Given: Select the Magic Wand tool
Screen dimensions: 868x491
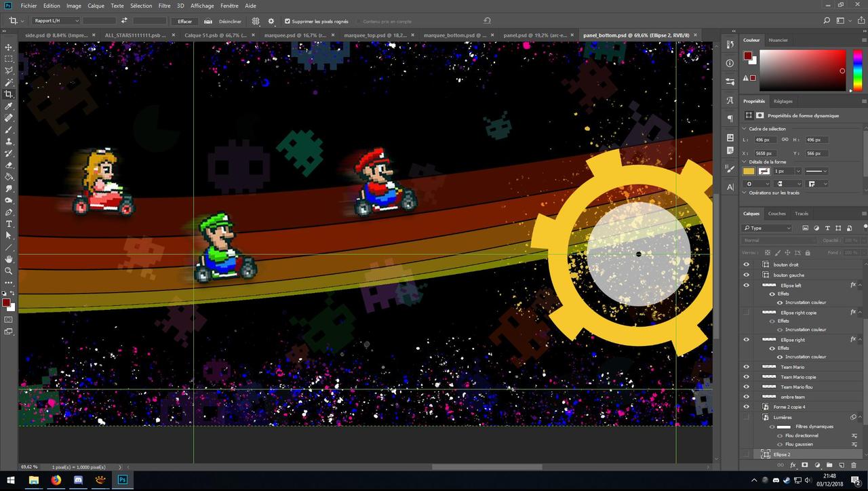Looking at the screenshot, I should pyautogui.click(x=9, y=82).
